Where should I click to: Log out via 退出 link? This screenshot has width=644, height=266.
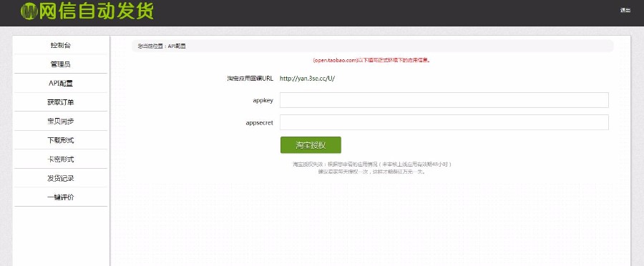click(x=625, y=11)
